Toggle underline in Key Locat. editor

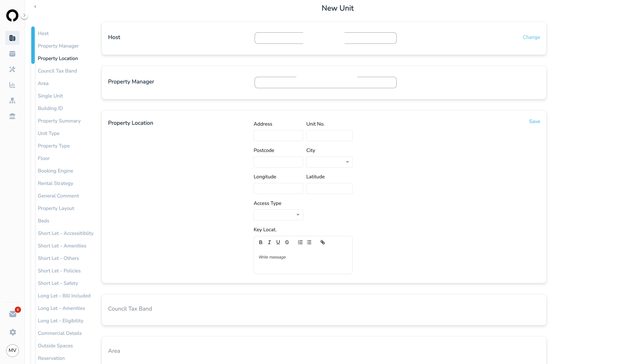pyautogui.click(x=278, y=242)
